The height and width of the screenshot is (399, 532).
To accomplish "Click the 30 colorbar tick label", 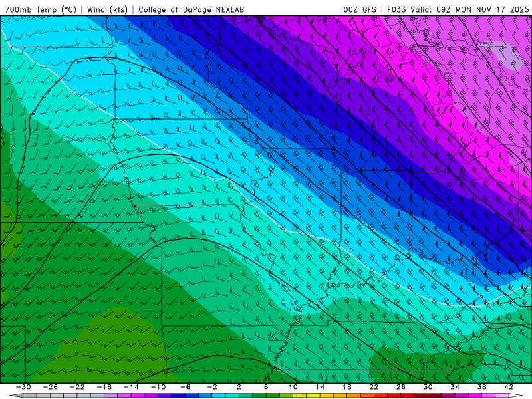I will pos(428,387).
